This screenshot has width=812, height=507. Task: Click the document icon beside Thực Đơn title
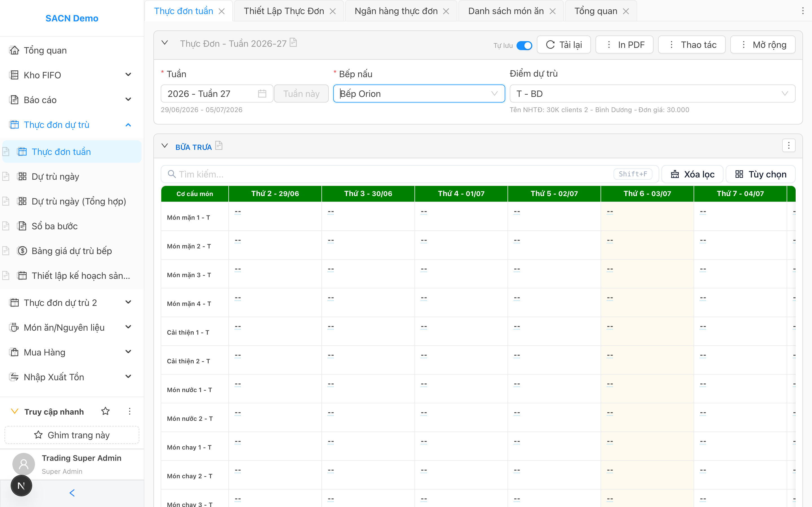293,43
